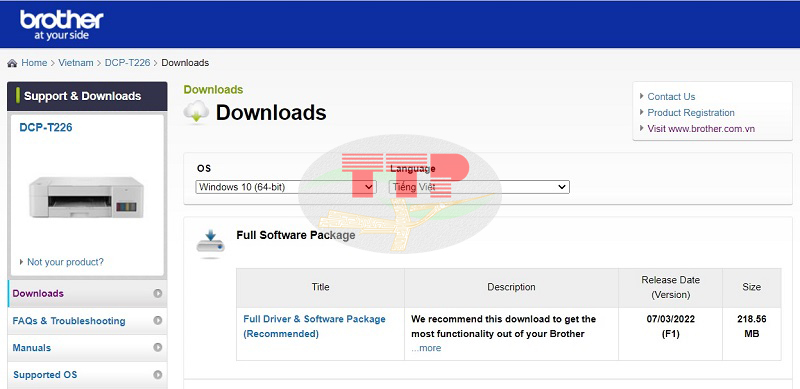Viewport: 800px width, 389px height.
Task: Click the cloud download icon beside Downloads heading
Action: coord(196,112)
